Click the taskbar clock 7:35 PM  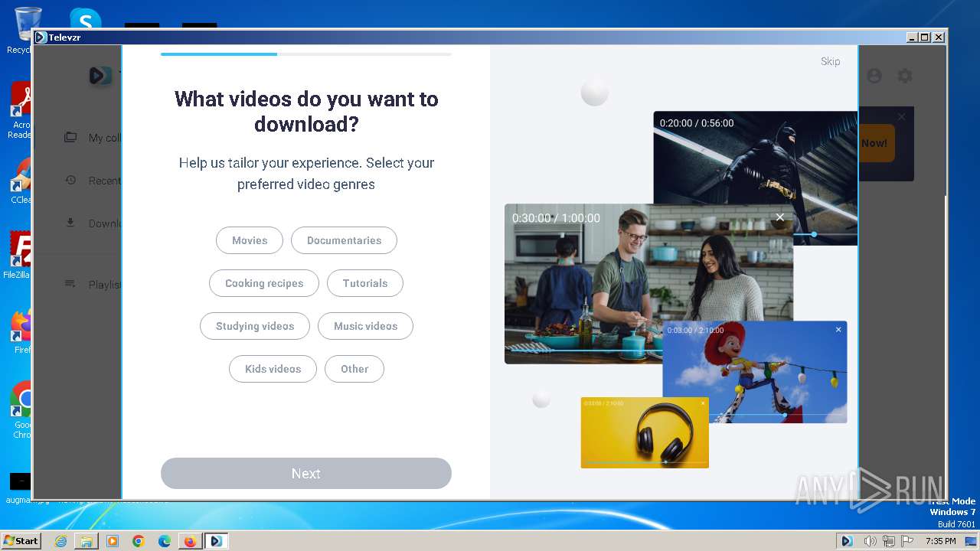pyautogui.click(x=940, y=541)
